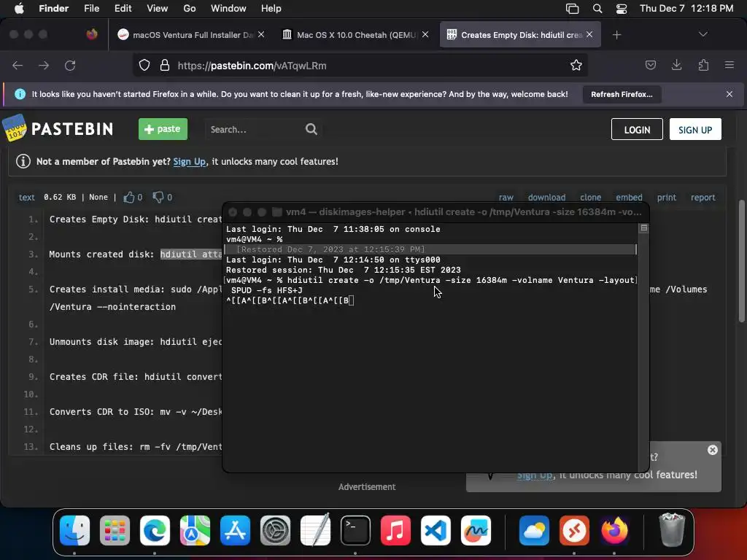Open Firefox hamburger application menu
The height and width of the screenshot is (560, 747).
coord(729,65)
